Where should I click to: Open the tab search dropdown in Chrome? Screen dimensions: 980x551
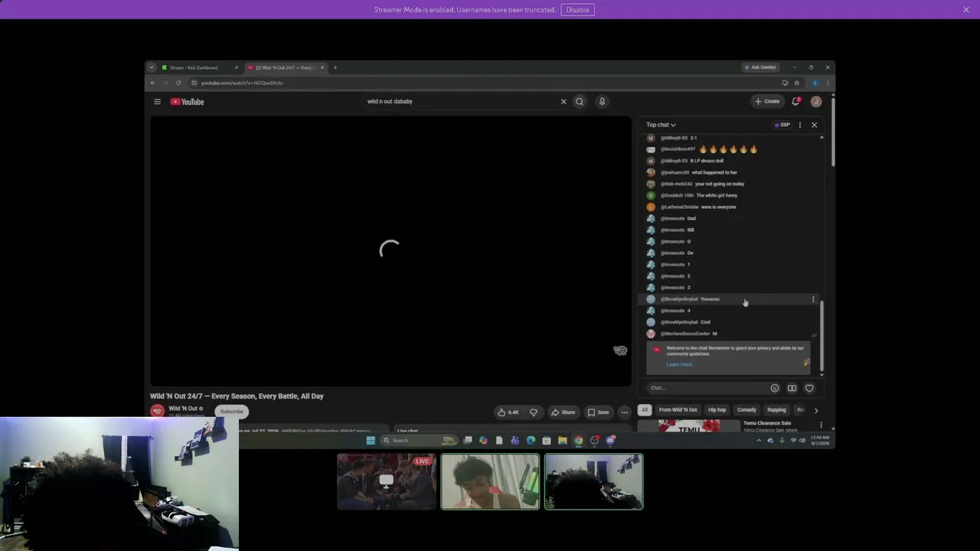click(152, 67)
